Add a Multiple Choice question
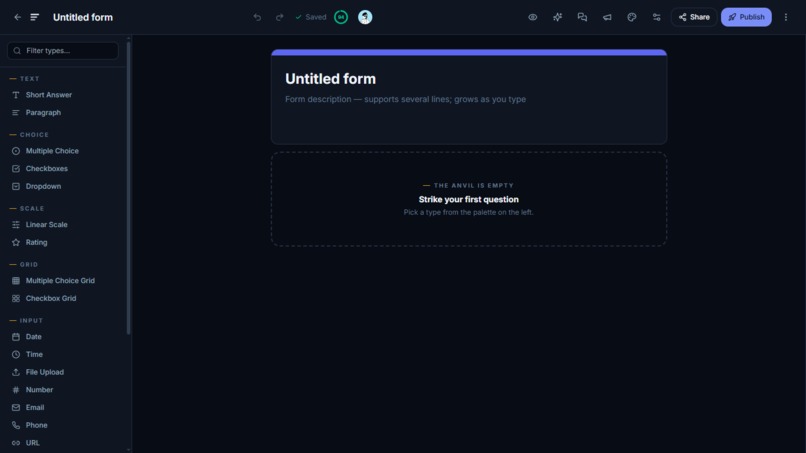The image size is (806, 453). pos(63,151)
